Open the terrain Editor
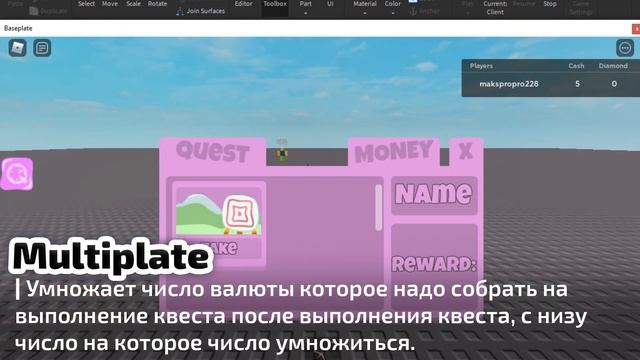The image size is (640, 360). (243, 5)
